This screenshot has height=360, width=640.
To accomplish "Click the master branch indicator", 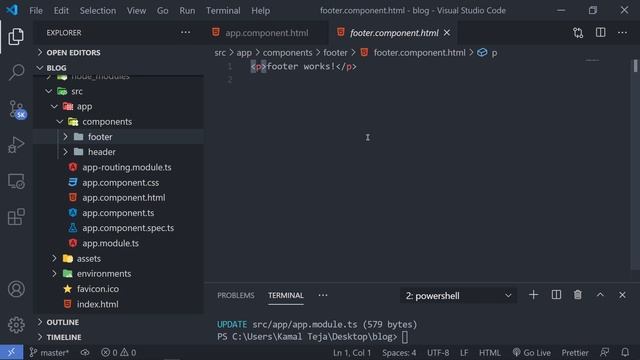I will click(x=49, y=352).
